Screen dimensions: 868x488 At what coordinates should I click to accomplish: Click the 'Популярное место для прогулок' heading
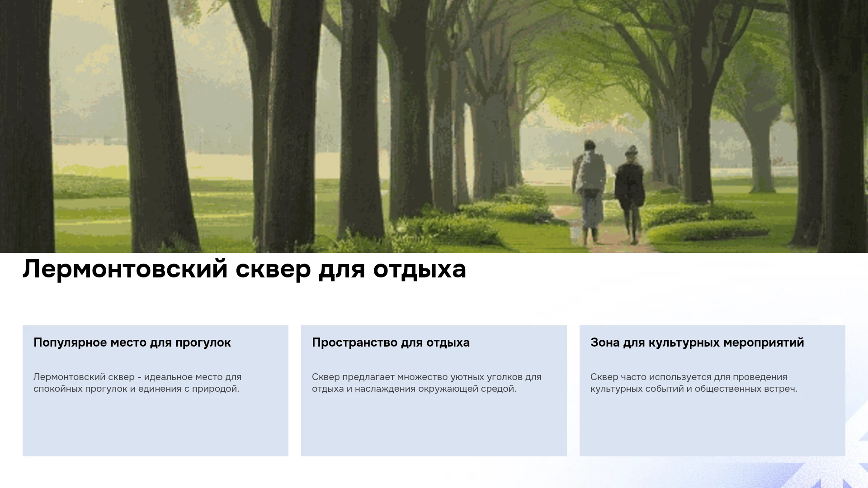click(132, 343)
